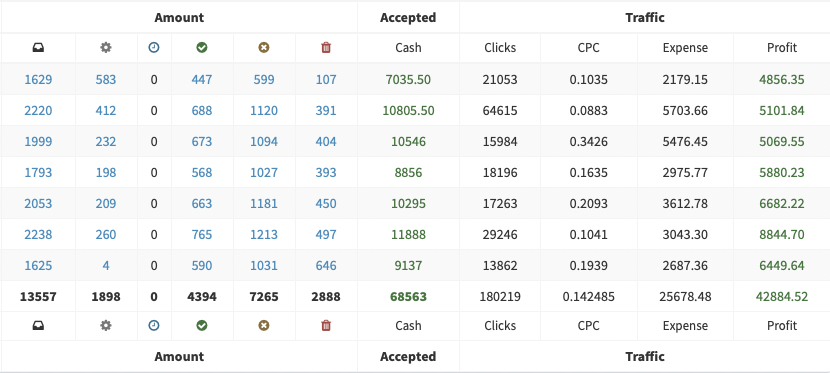
Task: Open the 1094 rejected count link
Action: point(264,142)
